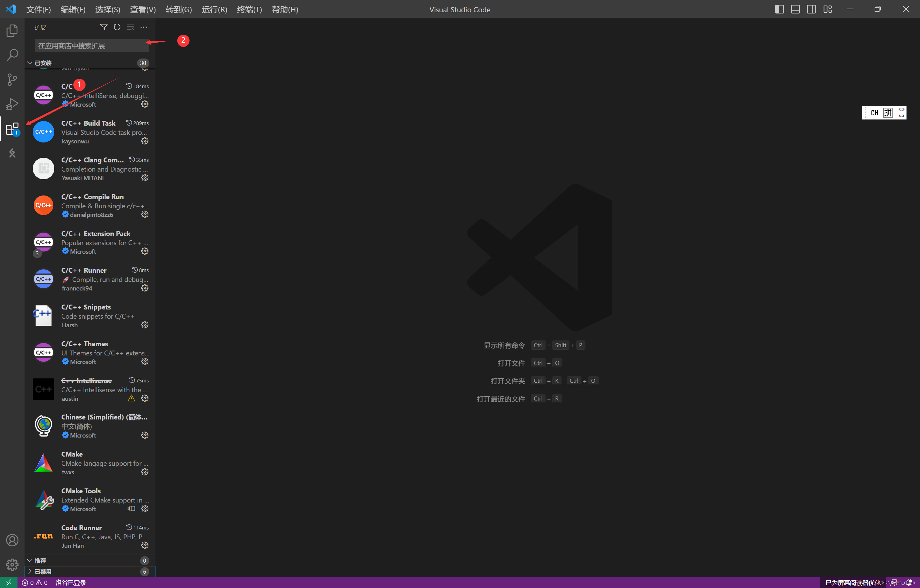Select the C/C++ Themes extension entry

point(90,352)
